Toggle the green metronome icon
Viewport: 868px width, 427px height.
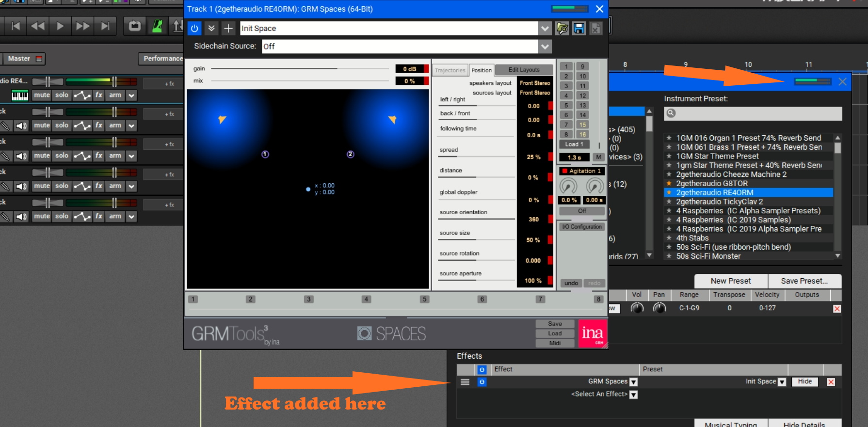pos(157,26)
